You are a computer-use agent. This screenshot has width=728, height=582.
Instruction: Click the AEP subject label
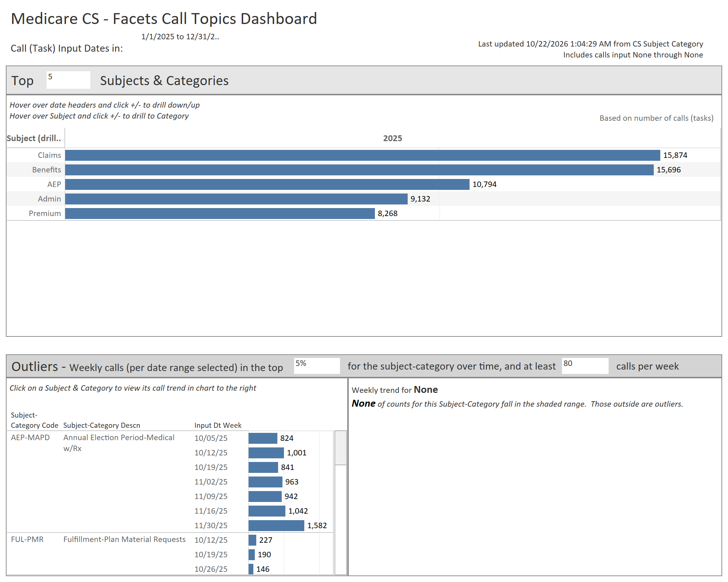tap(54, 184)
